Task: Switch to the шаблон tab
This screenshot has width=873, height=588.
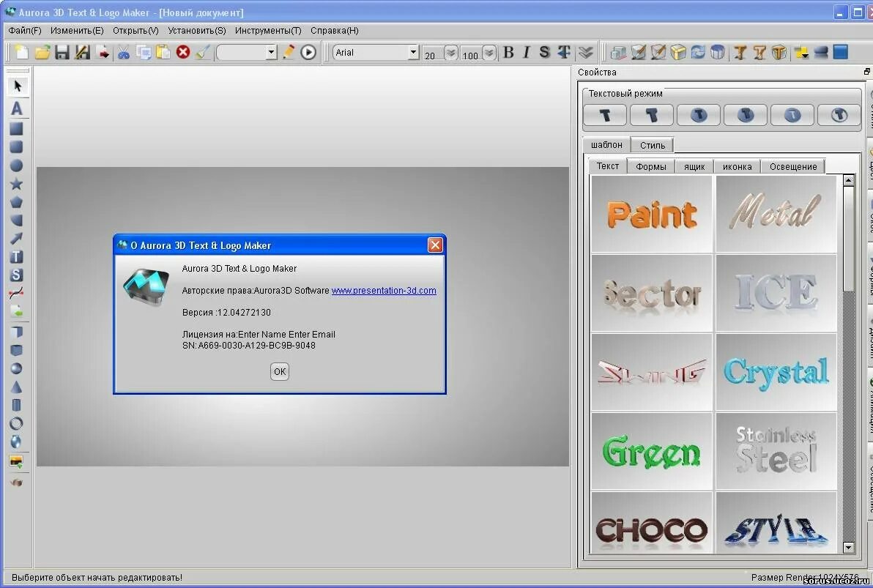Action: [x=606, y=145]
